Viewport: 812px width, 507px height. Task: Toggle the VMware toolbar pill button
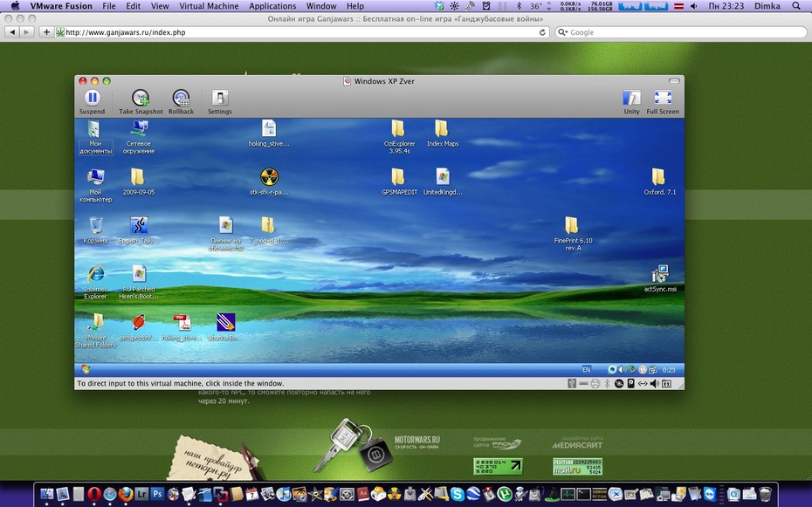tap(674, 80)
